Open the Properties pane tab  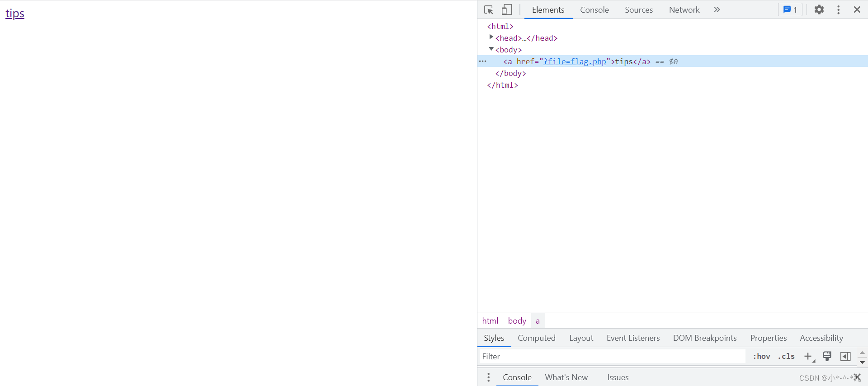point(769,338)
